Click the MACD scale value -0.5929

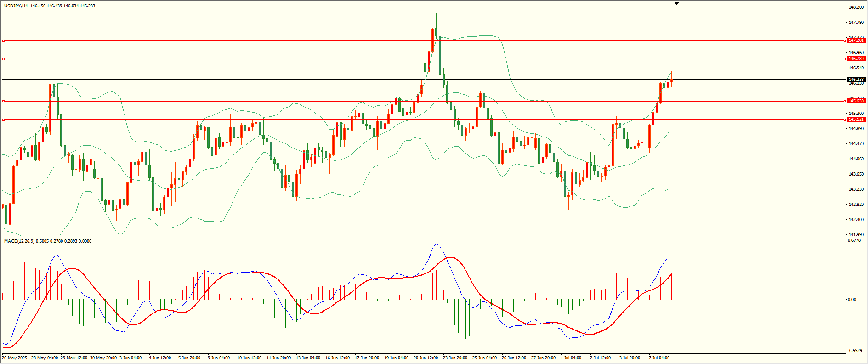point(855,351)
